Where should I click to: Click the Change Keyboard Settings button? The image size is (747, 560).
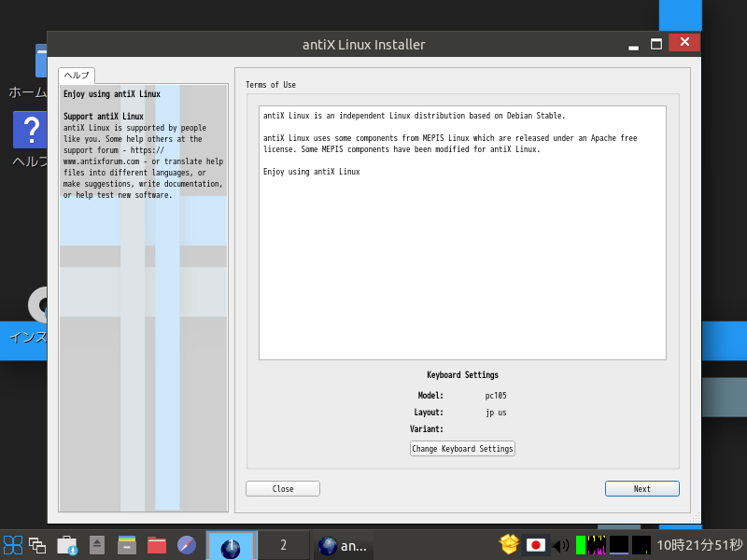tap(462, 449)
